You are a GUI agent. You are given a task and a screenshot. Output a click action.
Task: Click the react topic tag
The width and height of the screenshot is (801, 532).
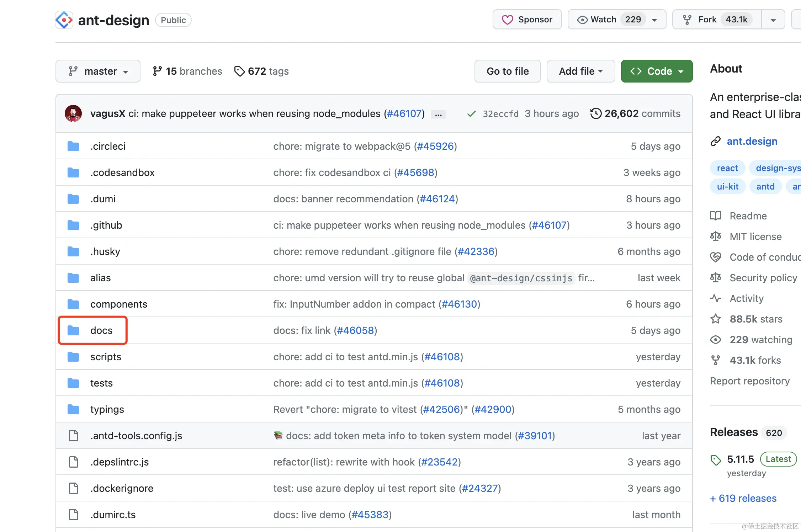(727, 168)
